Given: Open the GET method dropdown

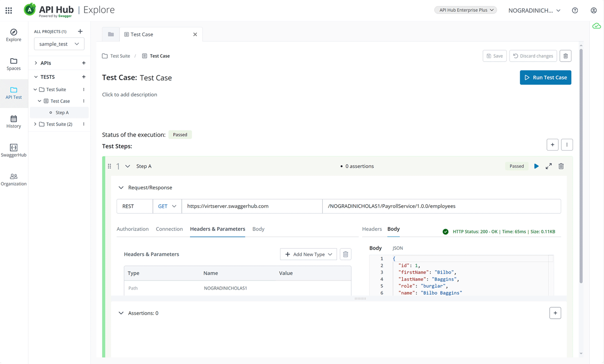Looking at the screenshot, I should click(x=167, y=206).
